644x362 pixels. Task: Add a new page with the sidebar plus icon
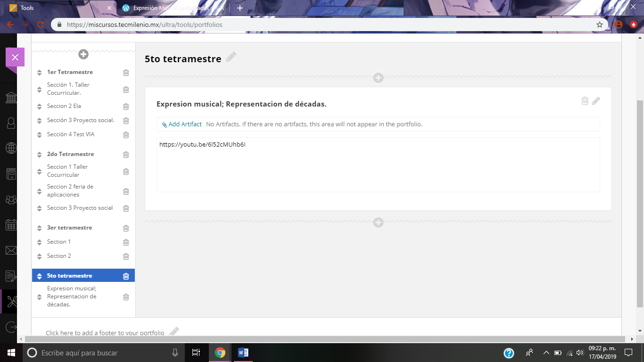click(83, 54)
